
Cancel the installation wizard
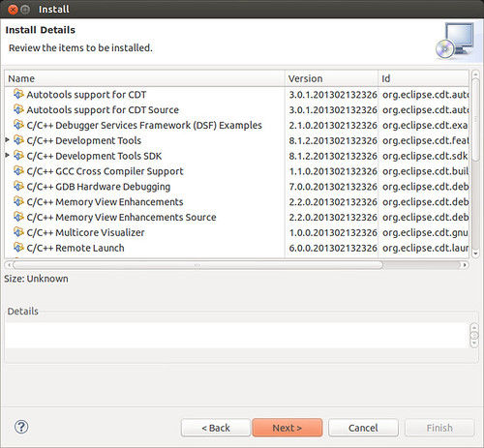[x=363, y=428]
